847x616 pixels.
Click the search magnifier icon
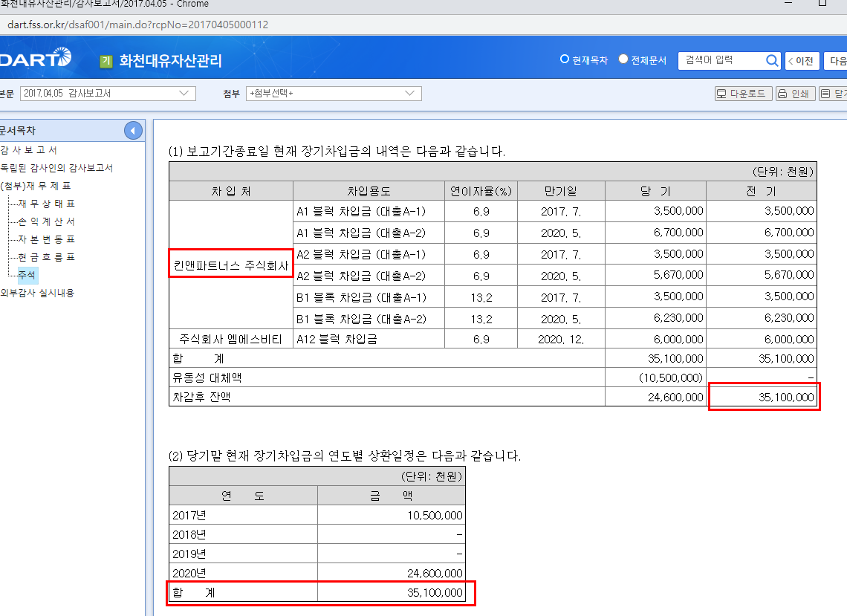point(772,60)
